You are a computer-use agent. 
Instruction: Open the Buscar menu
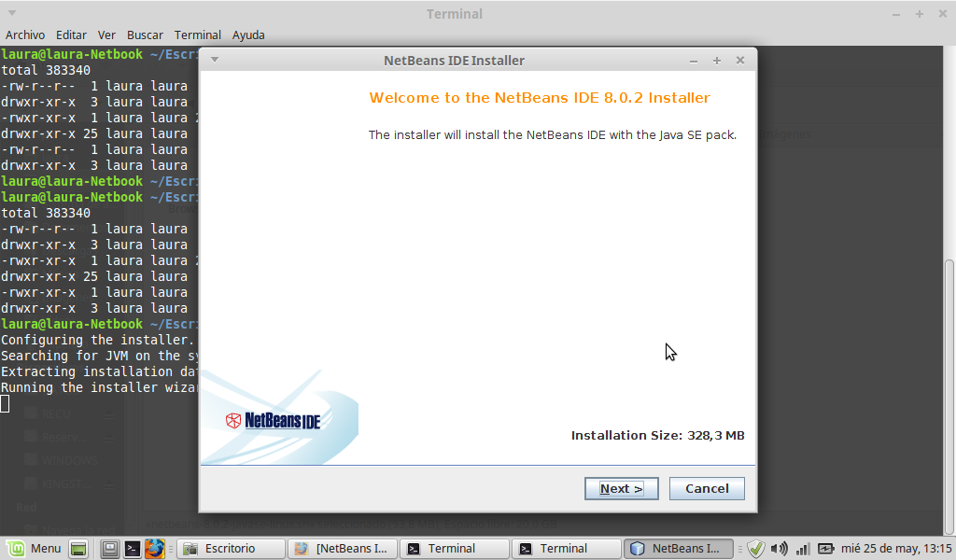[x=145, y=35]
